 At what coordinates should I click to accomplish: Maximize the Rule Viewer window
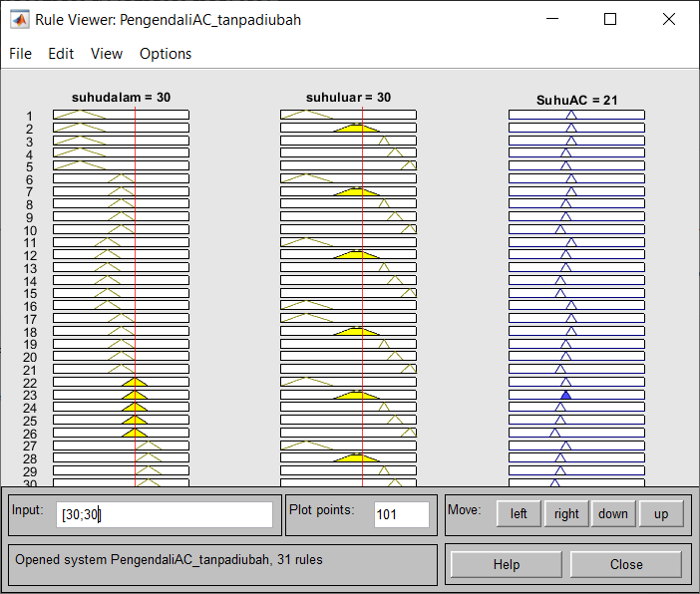(x=610, y=19)
